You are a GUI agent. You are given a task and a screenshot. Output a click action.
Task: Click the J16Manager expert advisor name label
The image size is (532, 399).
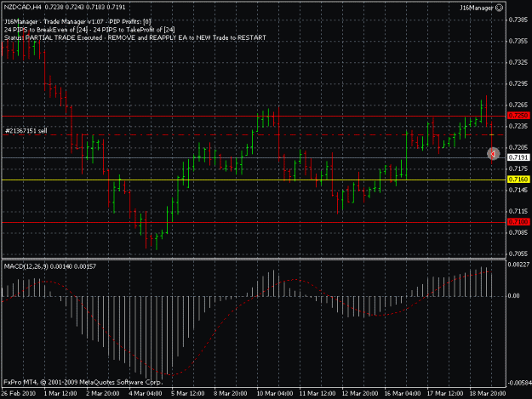tap(477, 8)
